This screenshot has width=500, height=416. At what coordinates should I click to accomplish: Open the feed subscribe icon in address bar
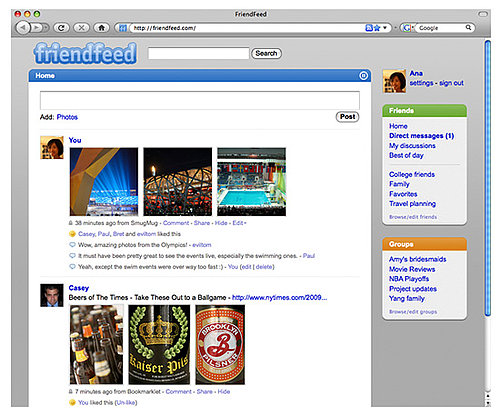pos(369,28)
